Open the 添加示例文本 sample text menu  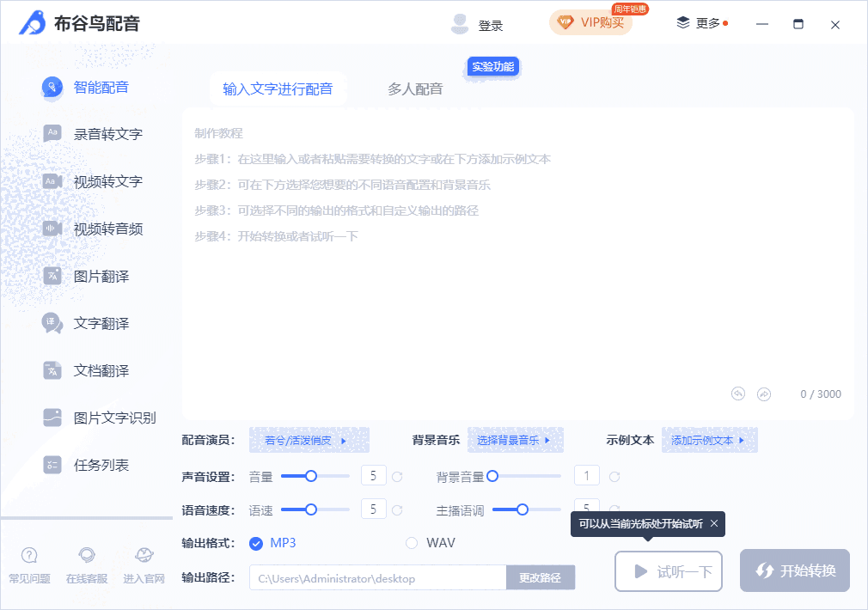[709, 439]
